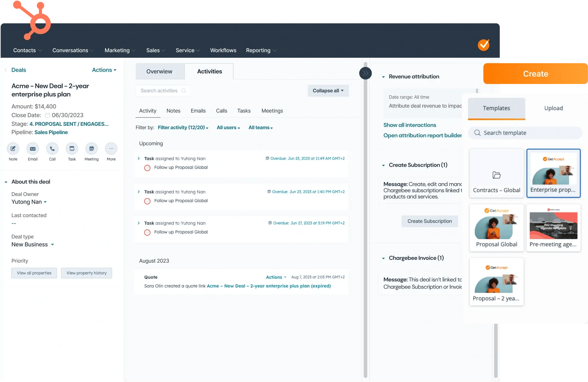The width and height of the screenshot is (588, 382).
Task: Select the Enterprise prop... template thumbnail
Action: click(x=553, y=173)
